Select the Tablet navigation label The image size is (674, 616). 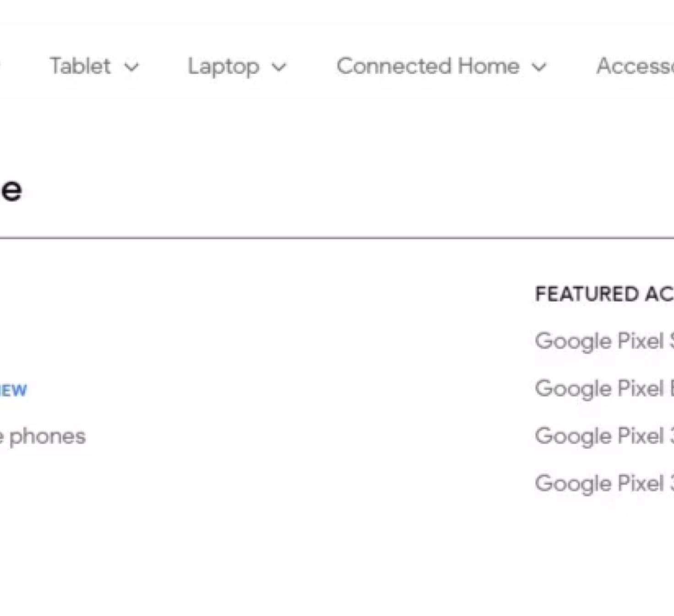(80, 66)
